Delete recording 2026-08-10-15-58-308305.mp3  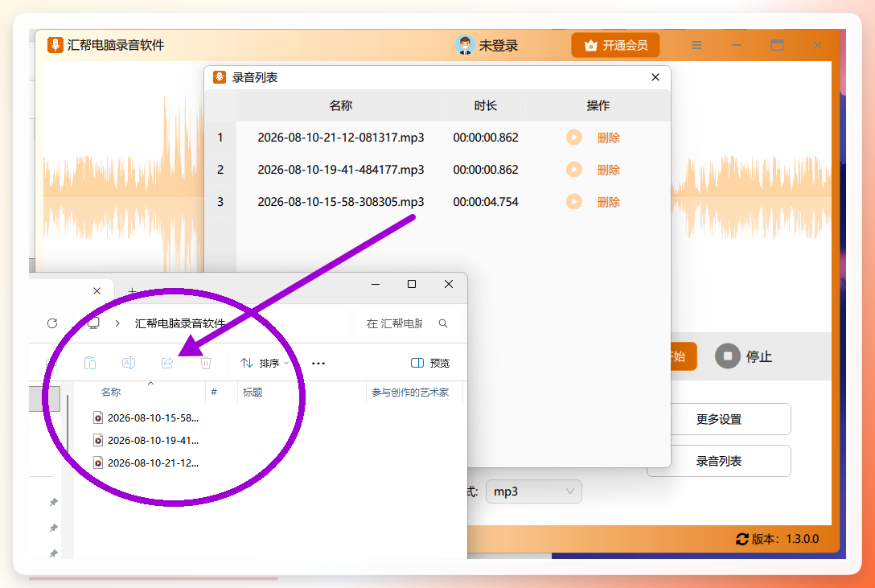click(608, 202)
